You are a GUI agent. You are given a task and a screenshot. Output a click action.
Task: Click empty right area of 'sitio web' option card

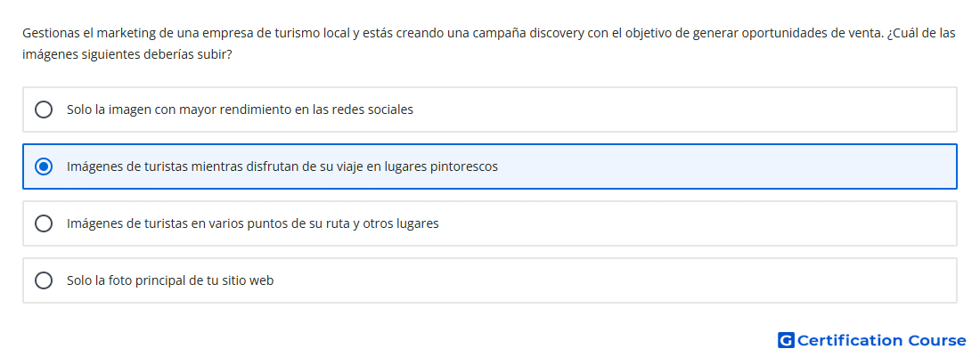616,280
